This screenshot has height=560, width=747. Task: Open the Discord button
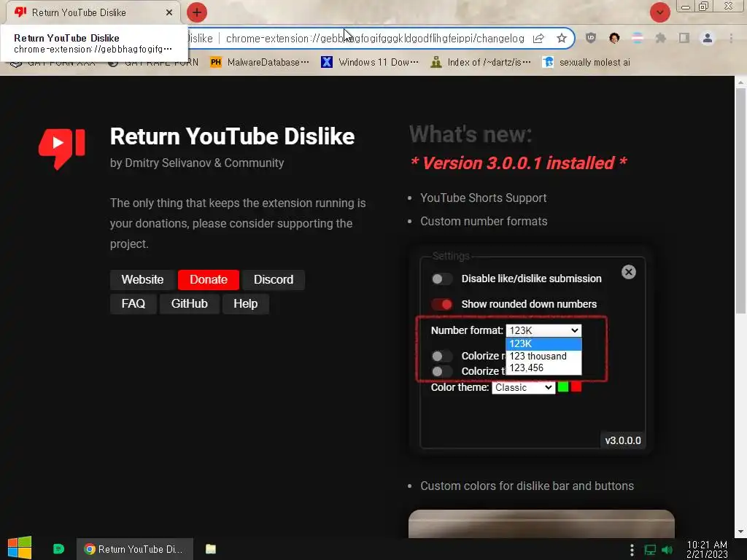[274, 279]
